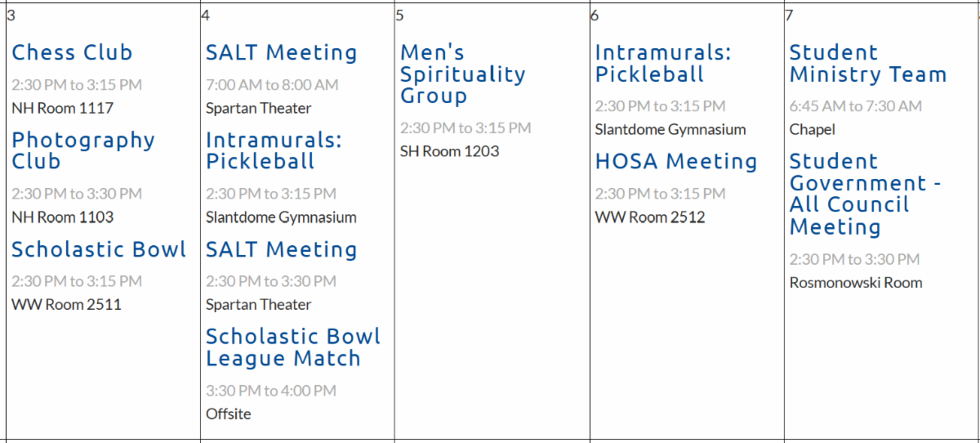980x443 pixels.
Task: Select the Scholastic Bowl event on day 3
Action: click(99, 249)
